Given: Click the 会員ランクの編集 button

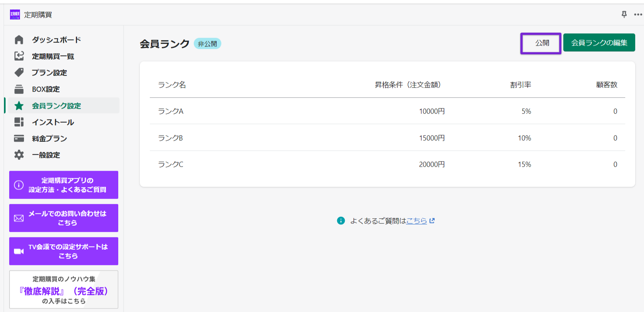Looking at the screenshot, I should tap(599, 43).
